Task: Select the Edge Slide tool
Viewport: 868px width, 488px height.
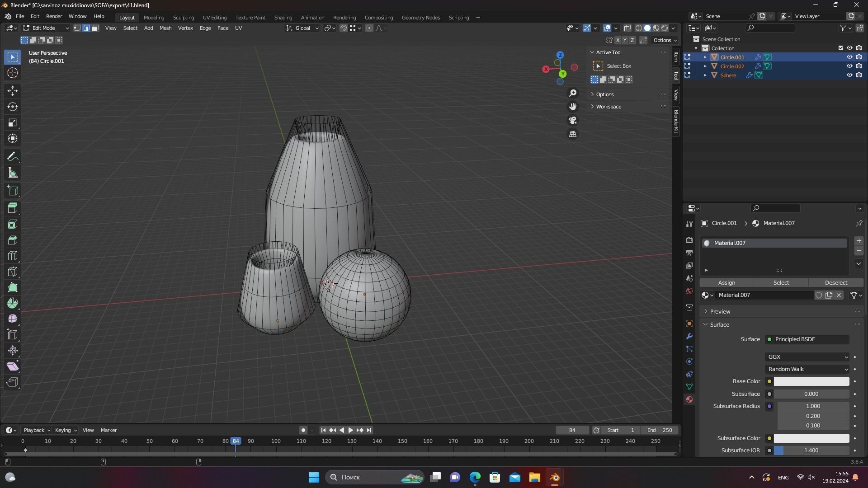Action: pyautogui.click(x=13, y=335)
